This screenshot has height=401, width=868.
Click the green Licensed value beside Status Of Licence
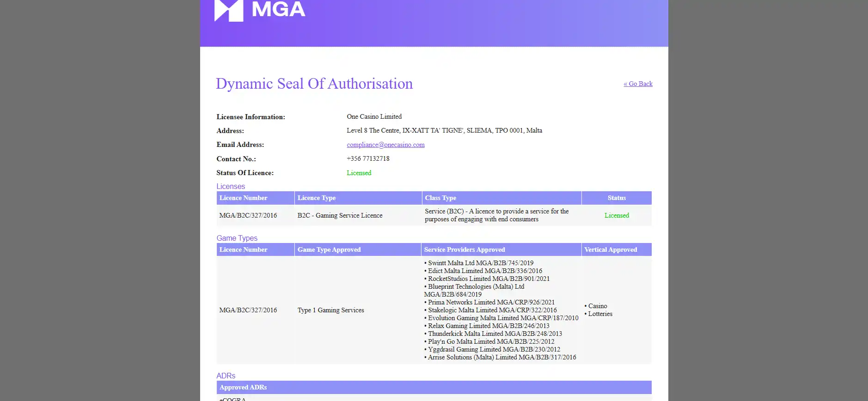pos(359,173)
